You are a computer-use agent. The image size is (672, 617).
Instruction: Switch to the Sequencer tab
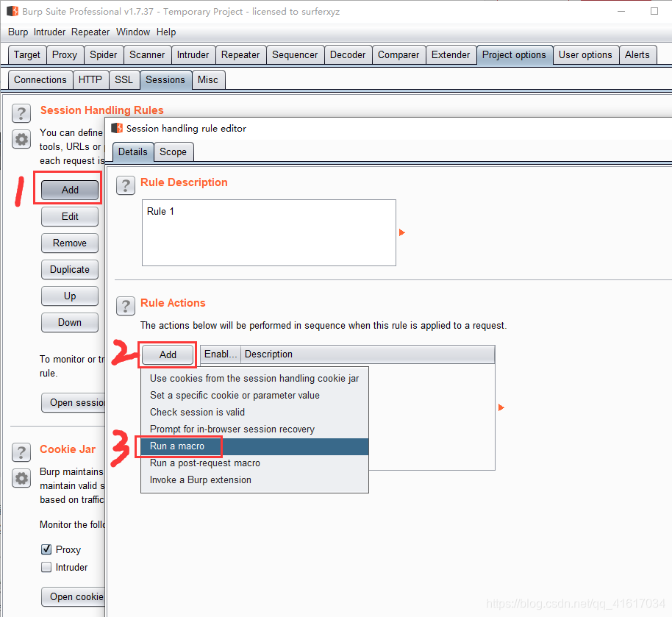[295, 55]
